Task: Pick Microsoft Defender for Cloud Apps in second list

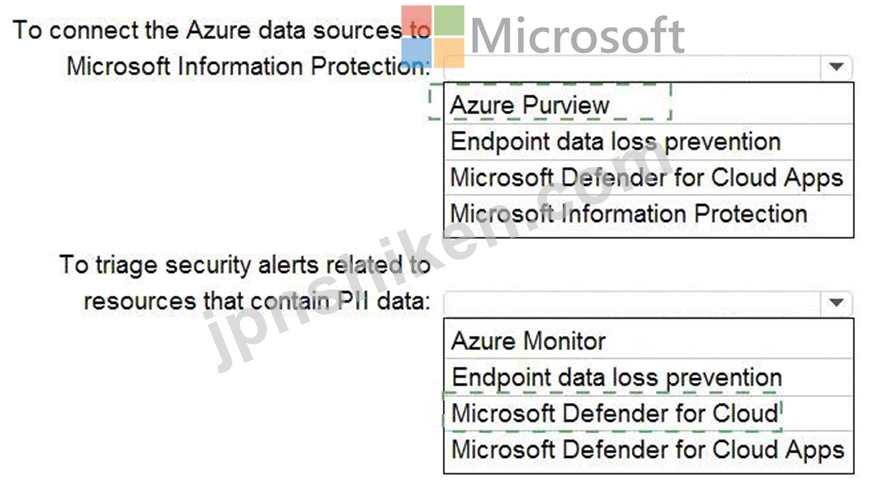Action: [x=649, y=450]
